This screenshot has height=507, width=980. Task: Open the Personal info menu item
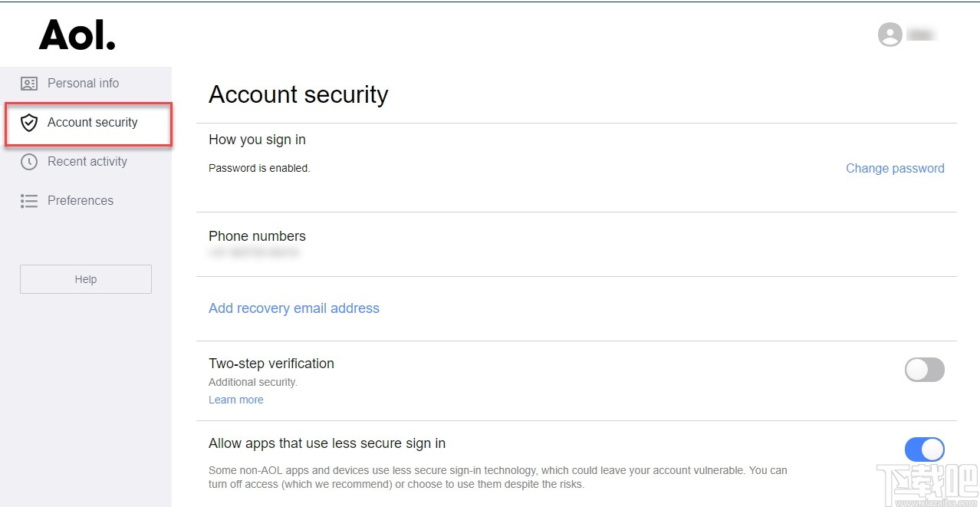coord(83,84)
